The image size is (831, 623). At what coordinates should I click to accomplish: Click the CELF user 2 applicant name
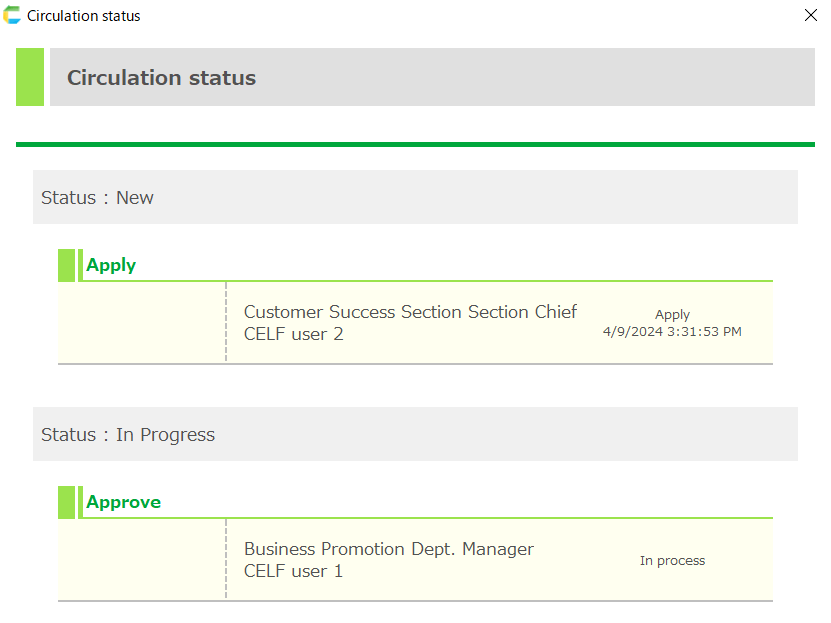pos(293,334)
